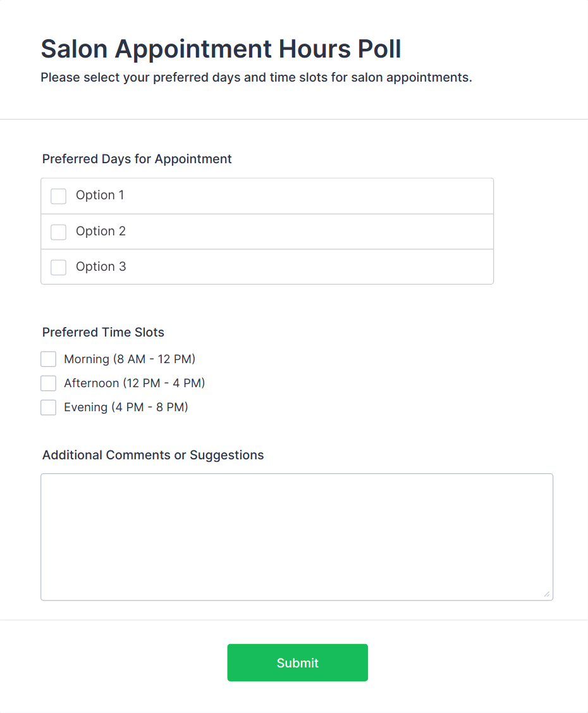
Task: Submit the salon poll form
Action: 297,662
